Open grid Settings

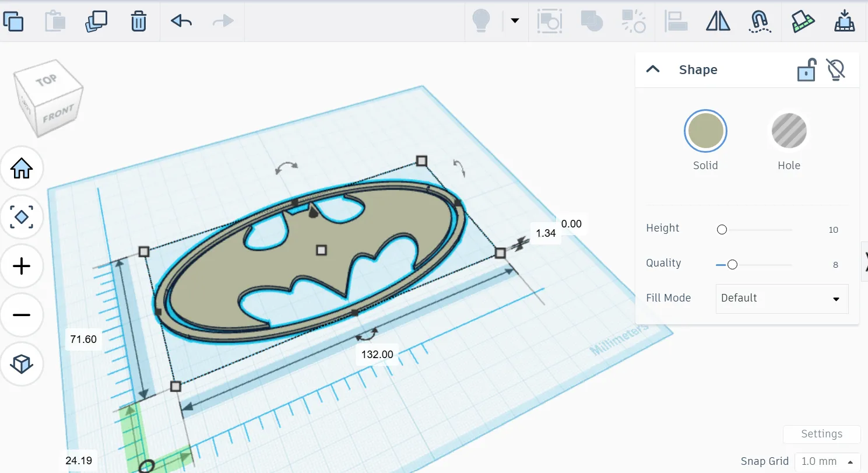[x=821, y=434]
